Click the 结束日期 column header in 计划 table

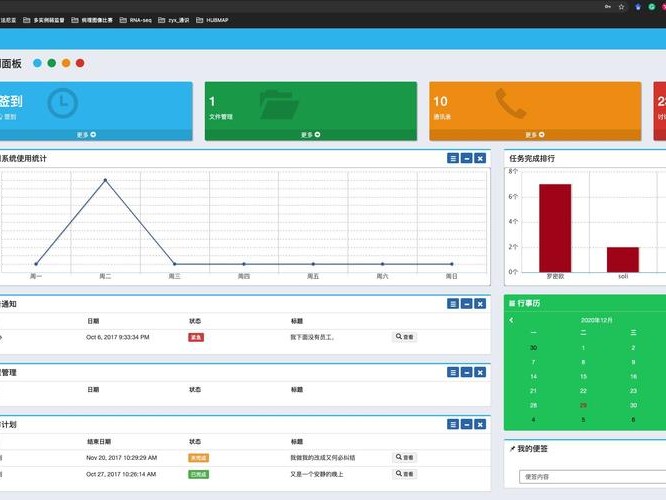[99, 441]
